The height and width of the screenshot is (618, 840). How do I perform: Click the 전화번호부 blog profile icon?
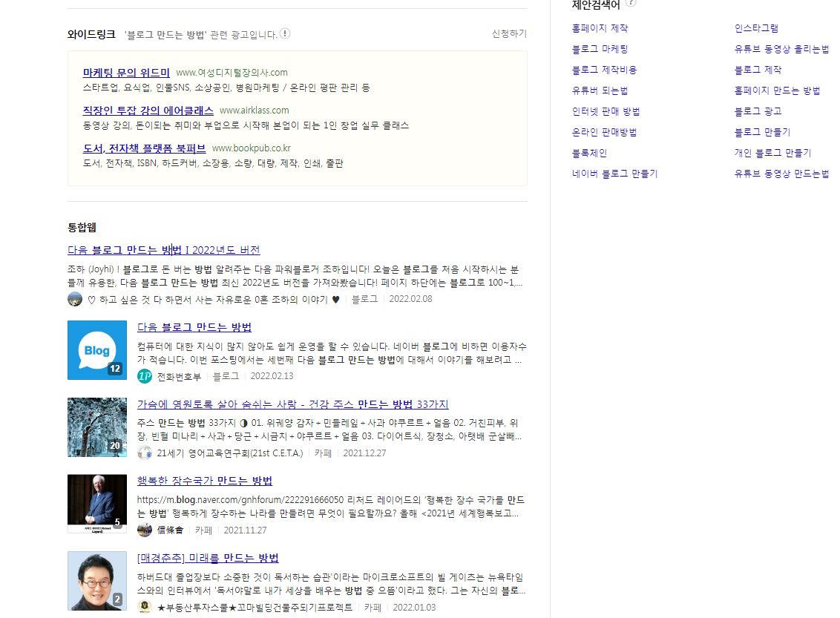[x=145, y=376]
